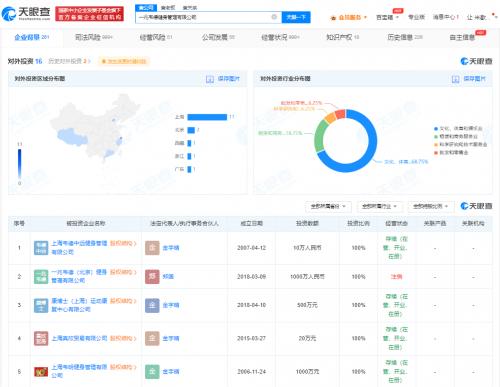Open the 历史对外投资 link

point(69,61)
